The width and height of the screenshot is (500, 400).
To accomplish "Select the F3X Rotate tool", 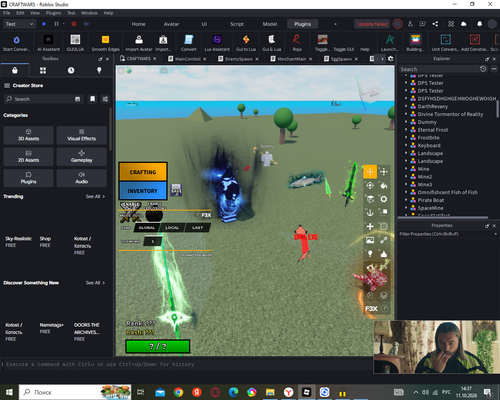I will click(x=370, y=185).
